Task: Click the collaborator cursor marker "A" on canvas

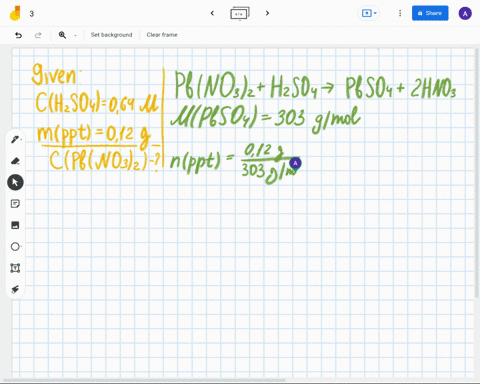Action: pos(295,163)
